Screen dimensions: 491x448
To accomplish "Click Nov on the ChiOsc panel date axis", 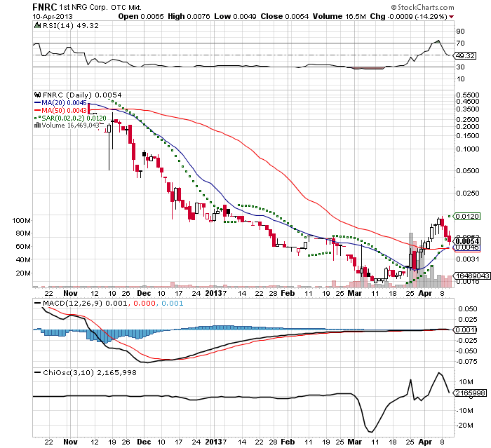I will pyautogui.click(x=70, y=442).
